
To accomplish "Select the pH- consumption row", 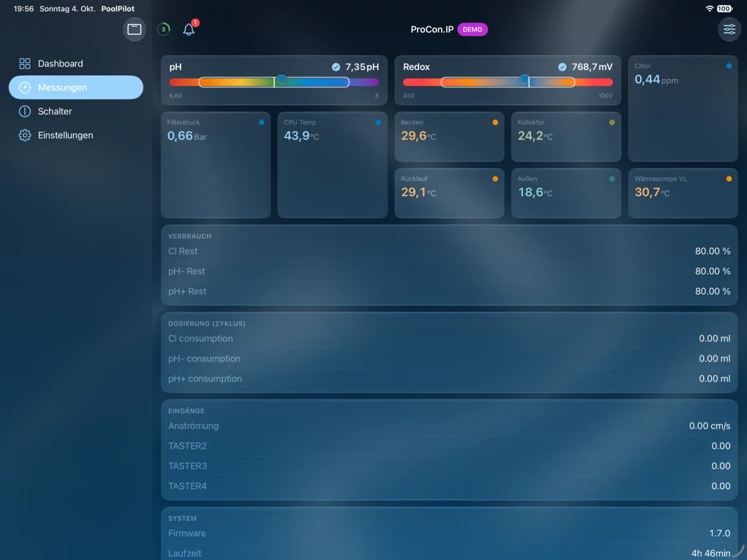I will tap(449, 358).
